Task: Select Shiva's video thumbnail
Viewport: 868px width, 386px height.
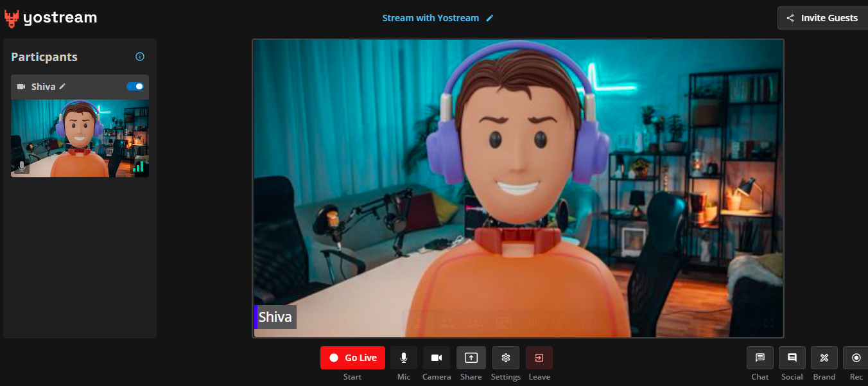Action: click(80, 138)
